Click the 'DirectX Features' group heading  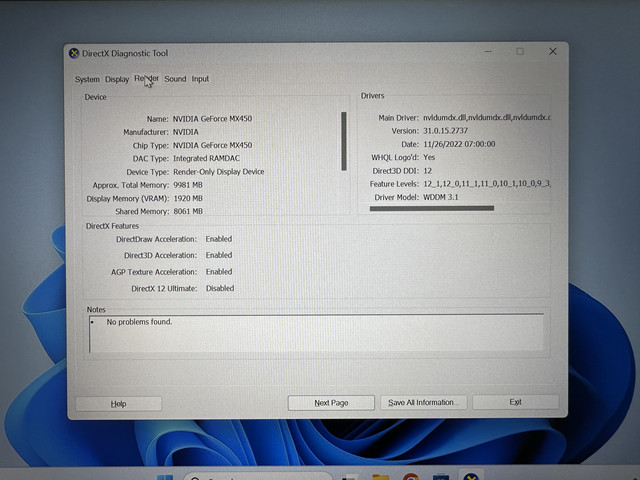[x=112, y=226]
